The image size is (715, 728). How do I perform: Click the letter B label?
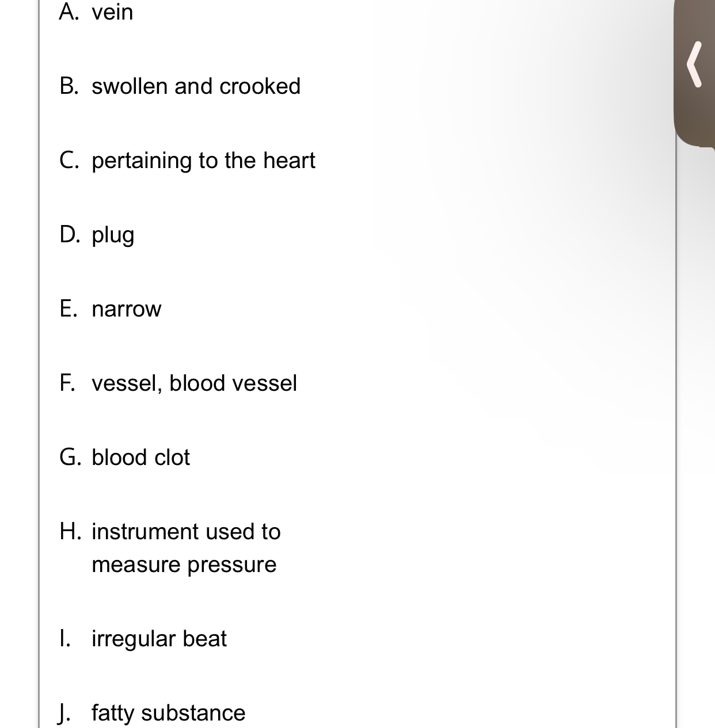tap(69, 86)
